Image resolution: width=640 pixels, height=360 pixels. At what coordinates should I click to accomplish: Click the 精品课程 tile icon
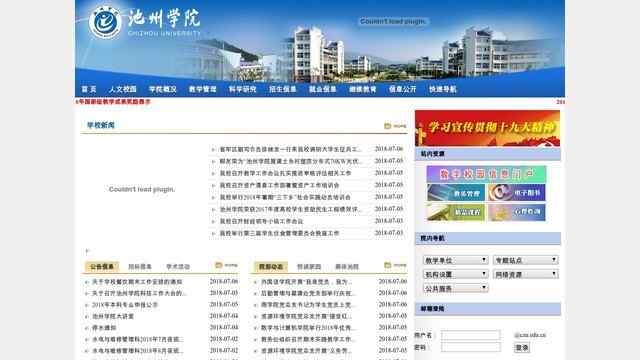(x=456, y=212)
